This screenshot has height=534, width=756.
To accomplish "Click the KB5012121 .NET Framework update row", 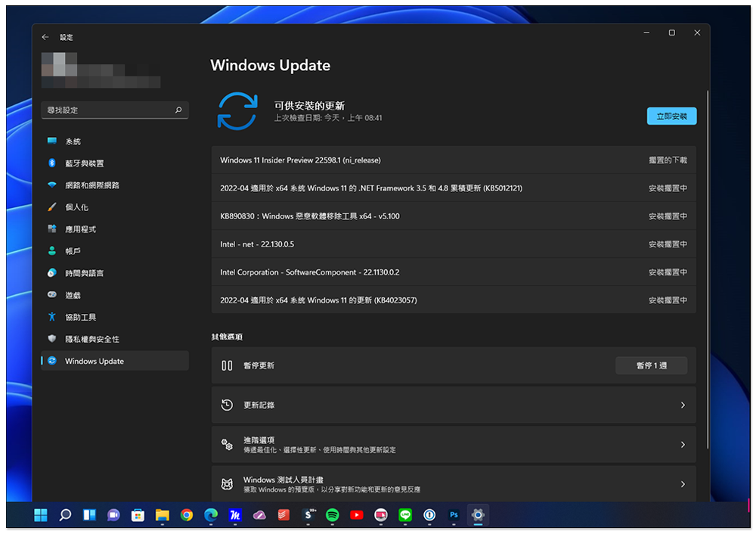I will tap(454, 188).
